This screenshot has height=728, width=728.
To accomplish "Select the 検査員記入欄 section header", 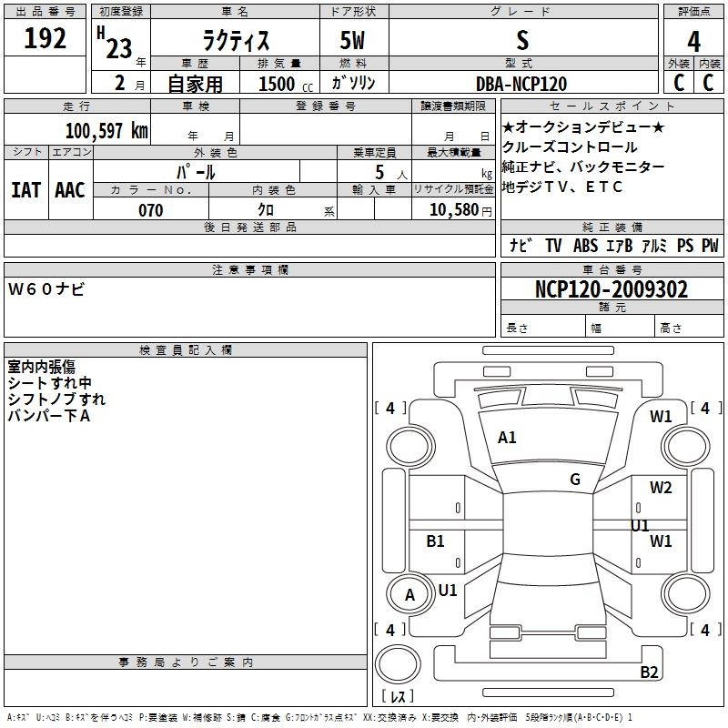I will pos(186,350).
